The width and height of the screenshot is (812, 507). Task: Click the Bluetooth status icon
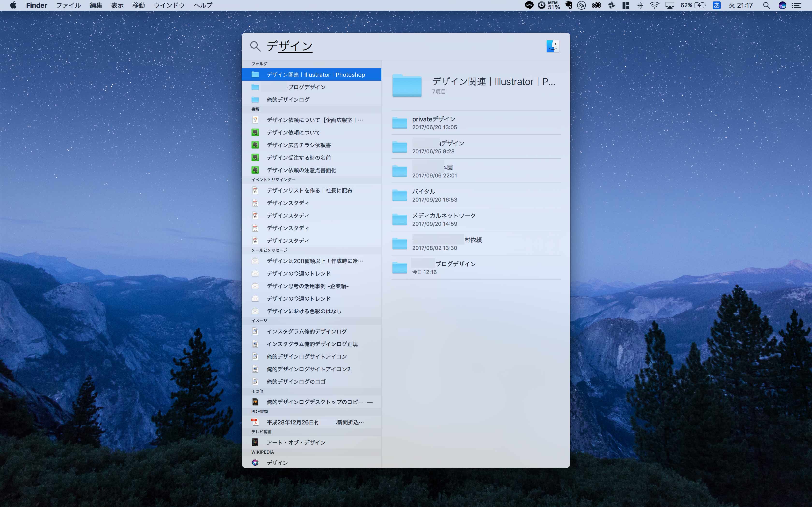[x=640, y=5]
